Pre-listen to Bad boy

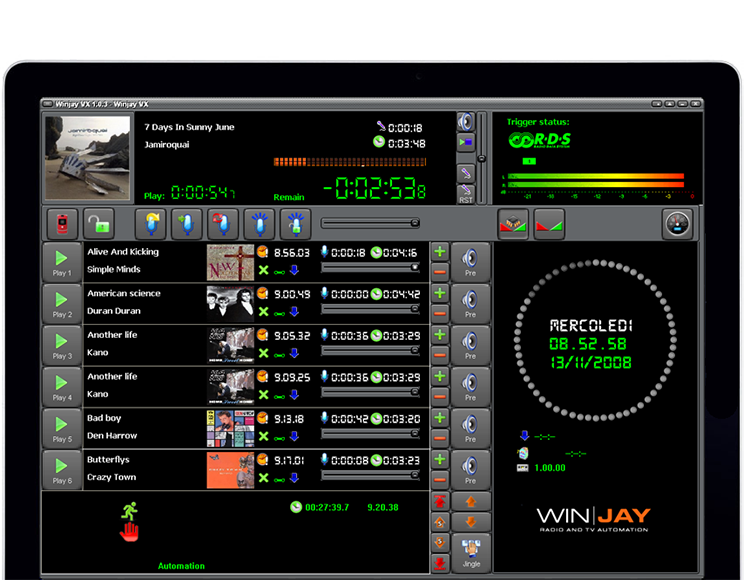coord(470,428)
